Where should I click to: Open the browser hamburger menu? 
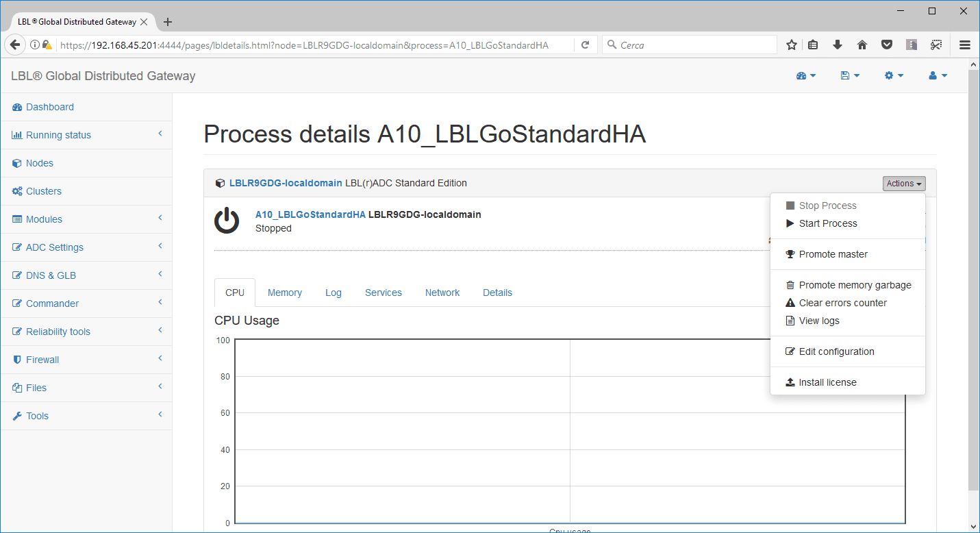pos(965,45)
